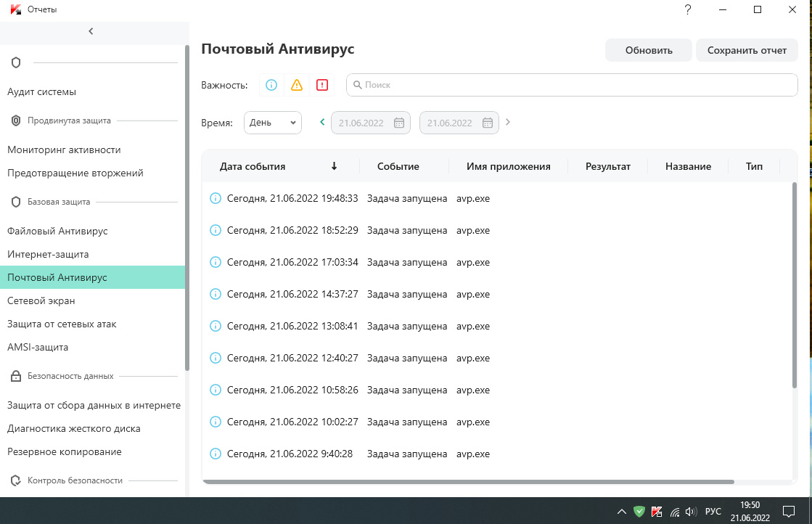Click info icon of the 10:02:27 event

pos(216,422)
